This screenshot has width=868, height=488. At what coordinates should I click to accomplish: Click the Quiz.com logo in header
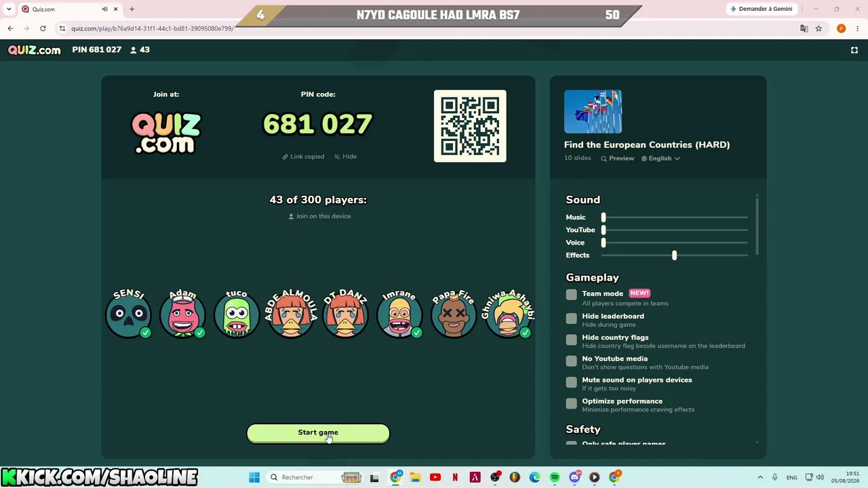34,49
